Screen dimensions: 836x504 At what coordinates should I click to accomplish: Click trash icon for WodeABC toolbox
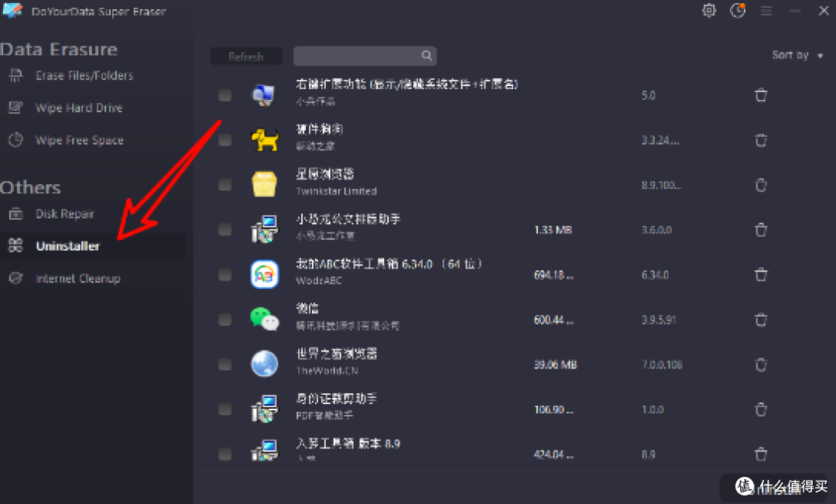point(761,275)
